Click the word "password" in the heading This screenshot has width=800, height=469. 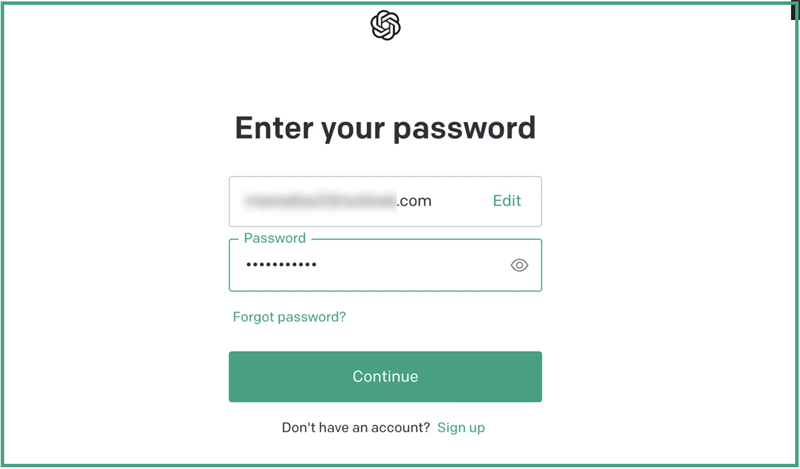[466, 128]
